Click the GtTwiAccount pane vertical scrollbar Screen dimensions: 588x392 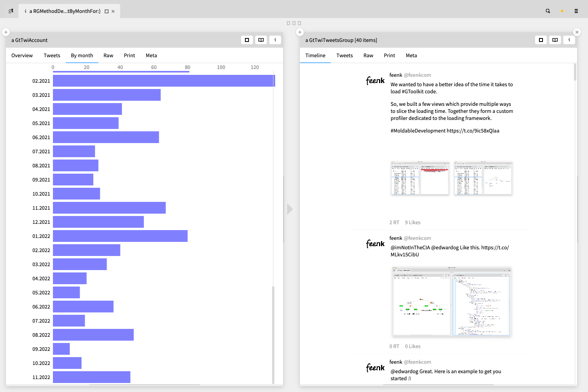(273, 333)
